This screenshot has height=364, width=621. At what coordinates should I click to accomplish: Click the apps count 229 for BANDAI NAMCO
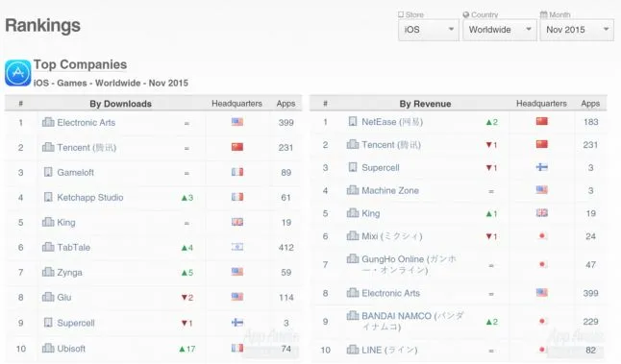pos(590,322)
